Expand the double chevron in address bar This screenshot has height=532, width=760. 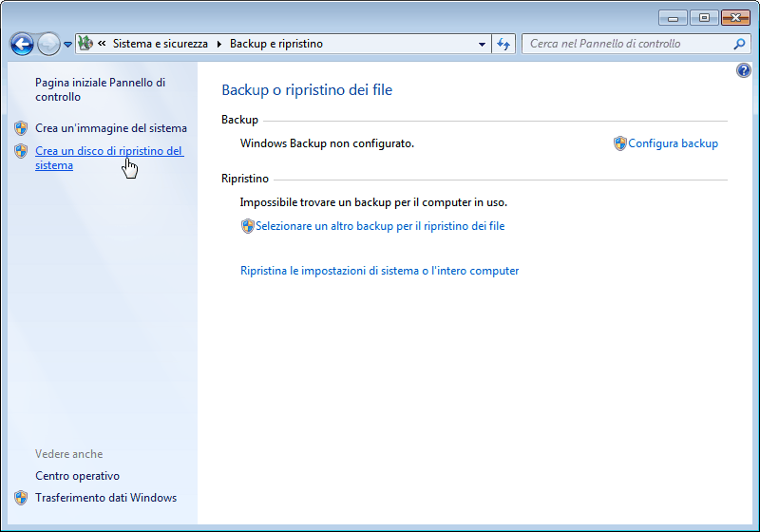102,43
